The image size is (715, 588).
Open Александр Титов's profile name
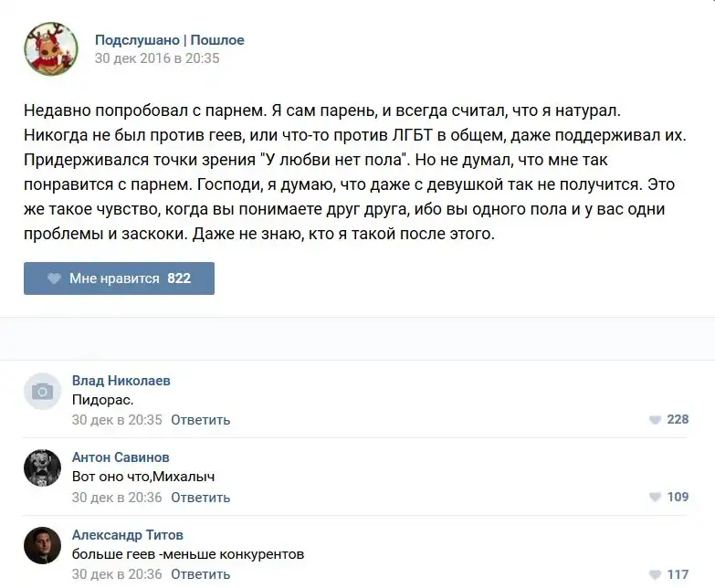pos(127,535)
